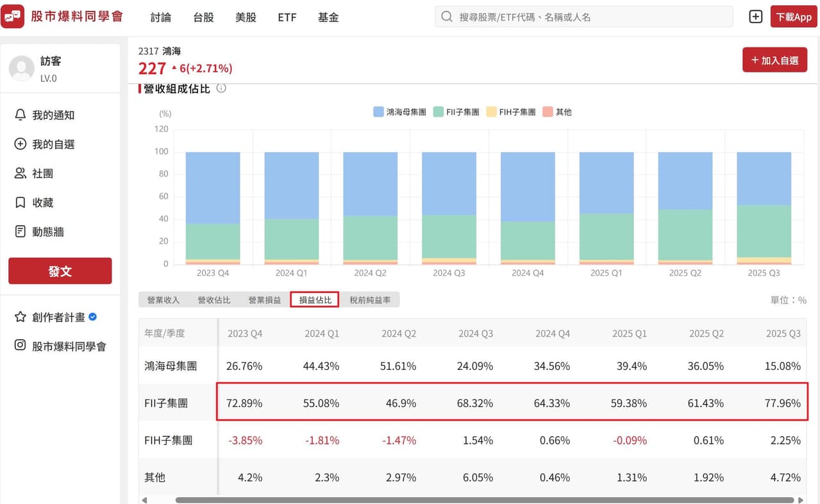Open 社團 in sidebar

(x=43, y=173)
